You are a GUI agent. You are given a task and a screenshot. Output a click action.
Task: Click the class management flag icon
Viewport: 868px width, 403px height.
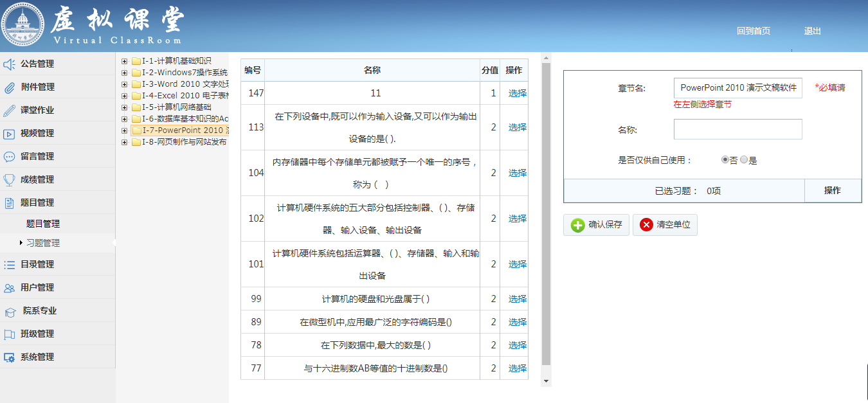9,334
